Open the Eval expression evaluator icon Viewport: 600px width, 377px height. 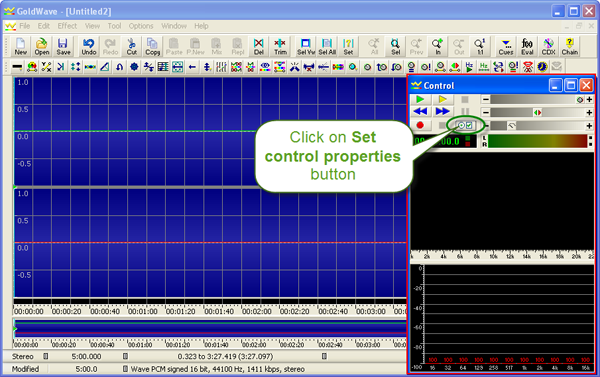527,47
